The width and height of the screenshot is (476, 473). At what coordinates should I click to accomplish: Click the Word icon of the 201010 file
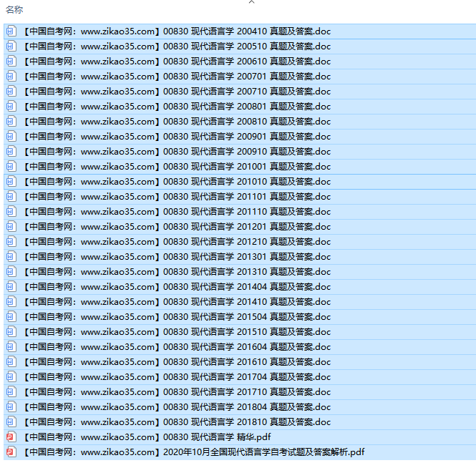tap(11, 182)
